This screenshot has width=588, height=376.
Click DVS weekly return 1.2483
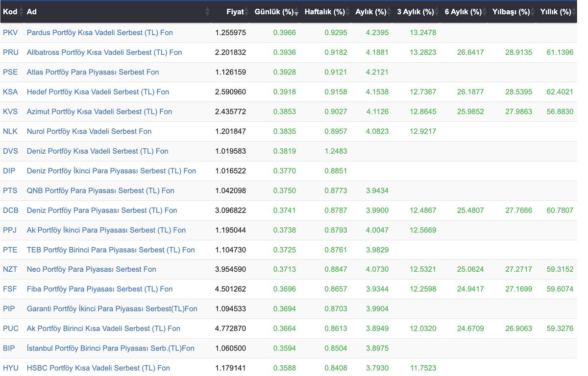(336, 151)
